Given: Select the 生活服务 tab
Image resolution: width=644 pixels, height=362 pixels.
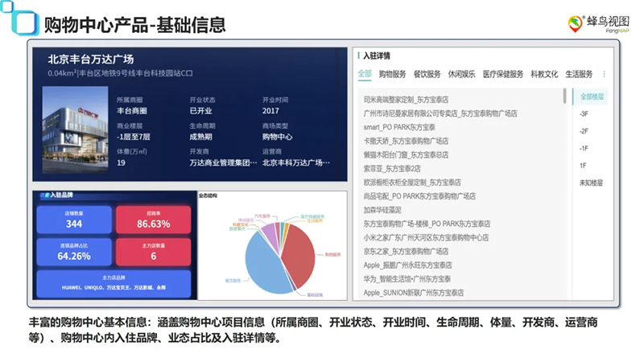Looking at the screenshot, I should click(x=579, y=74).
